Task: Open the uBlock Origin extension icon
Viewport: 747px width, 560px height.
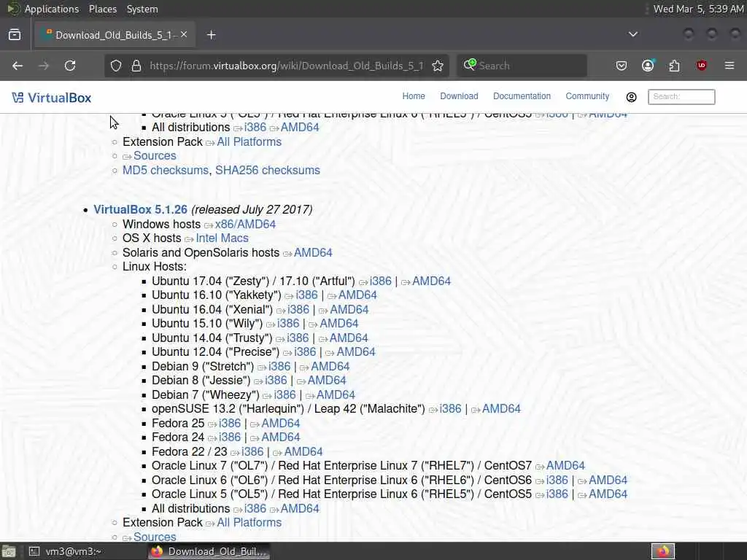Action: (x=701, y=66)
